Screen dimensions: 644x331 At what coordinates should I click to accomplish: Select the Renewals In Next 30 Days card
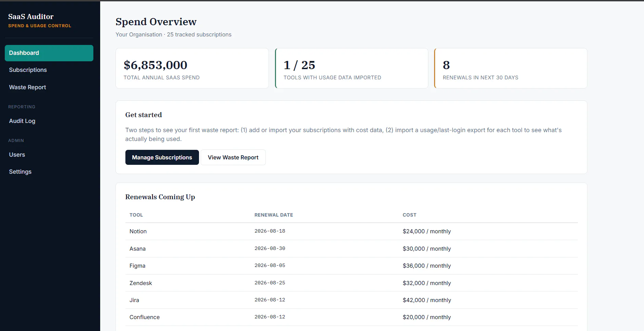click(x=511, y=68)
